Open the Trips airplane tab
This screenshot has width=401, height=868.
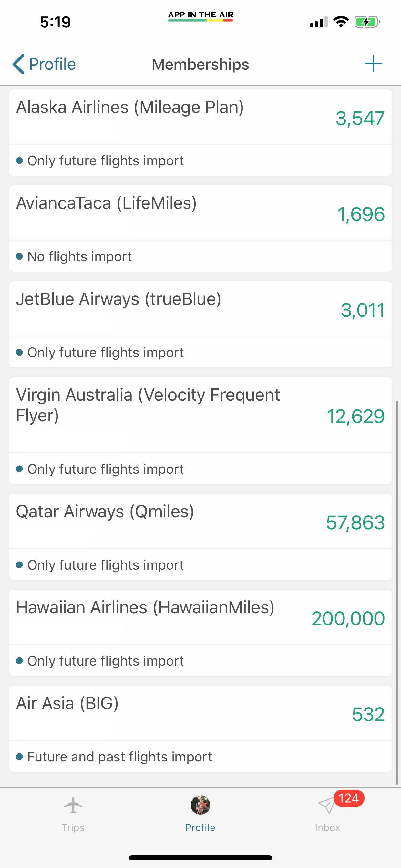coord(73,813)
